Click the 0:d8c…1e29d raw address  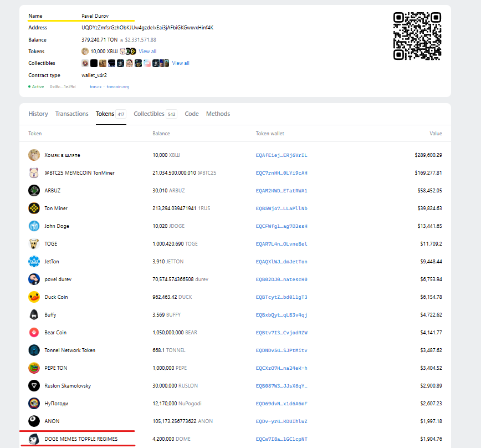coord(63,87)
